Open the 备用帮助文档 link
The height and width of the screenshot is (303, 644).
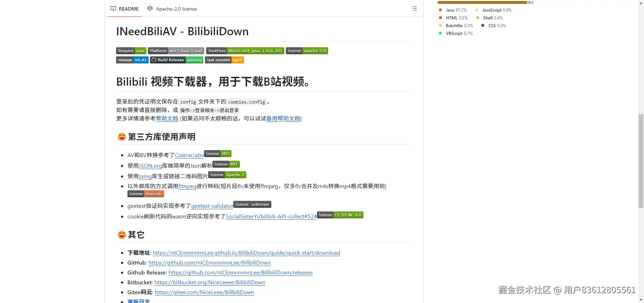click(283, 118)
